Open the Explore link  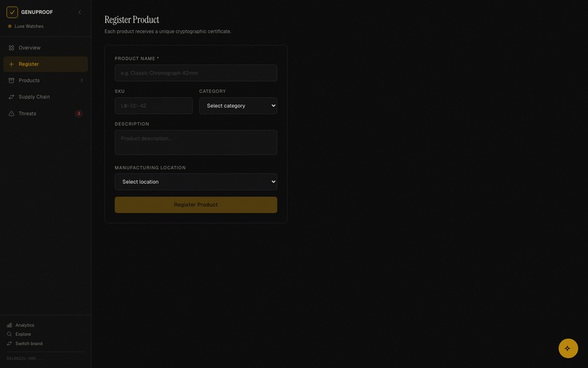point(23,334)
